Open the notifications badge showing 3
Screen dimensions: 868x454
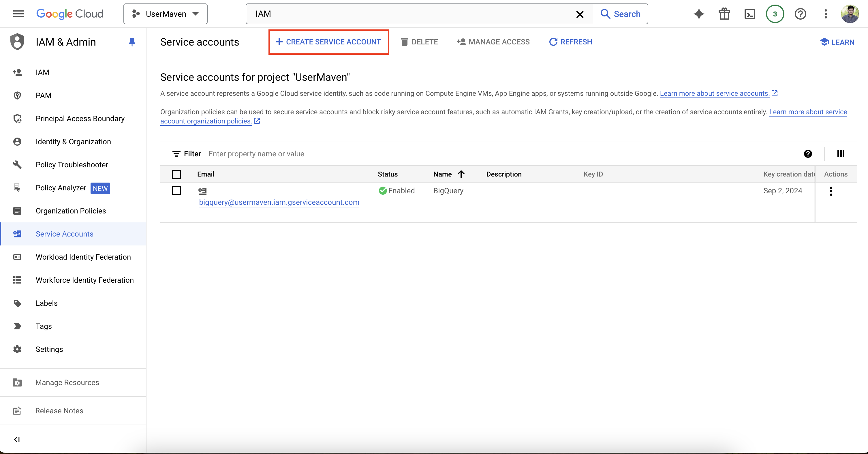click(x=775, y=14)
